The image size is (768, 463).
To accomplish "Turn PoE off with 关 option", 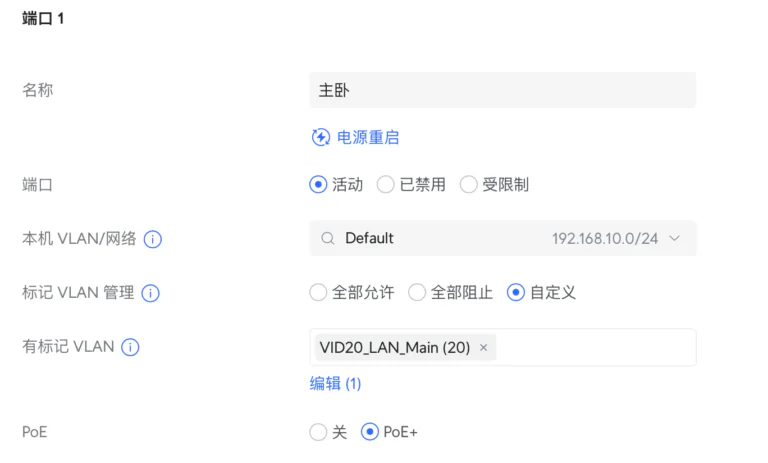I will coord(319,432).
